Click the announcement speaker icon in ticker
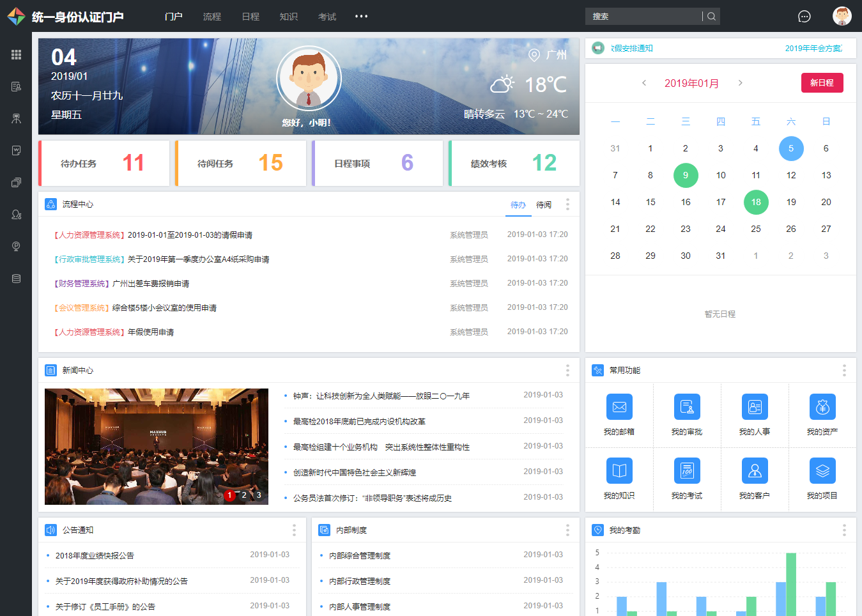Image resolution: width=862 pixels, height=616 pixels. click(x=598, y=48)
